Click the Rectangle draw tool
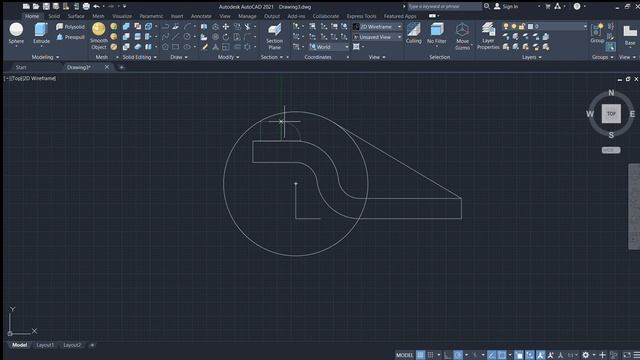The height and width of the screenshot is (360, 640). (x=176, y=47)
